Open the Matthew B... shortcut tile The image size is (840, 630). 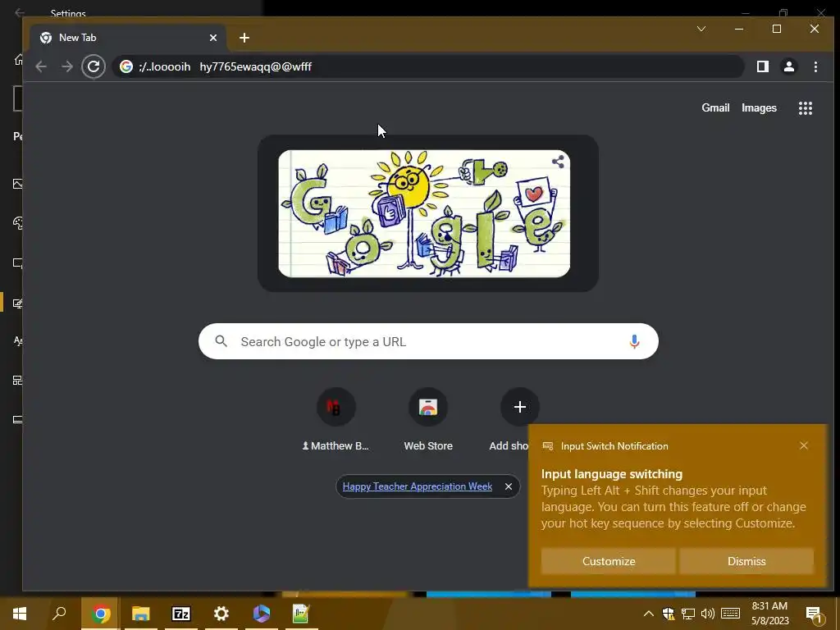point(336,420)
